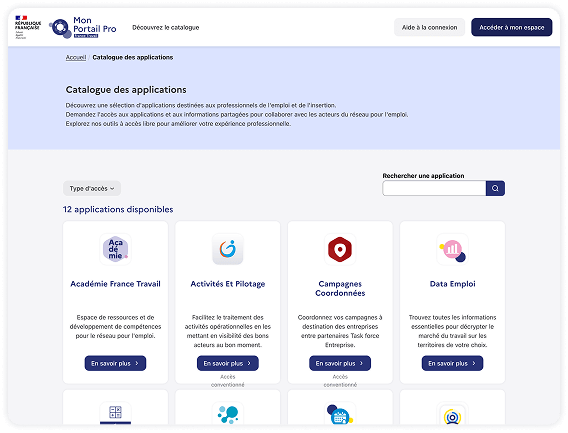Click the Académie France Travail app icon

115,249
